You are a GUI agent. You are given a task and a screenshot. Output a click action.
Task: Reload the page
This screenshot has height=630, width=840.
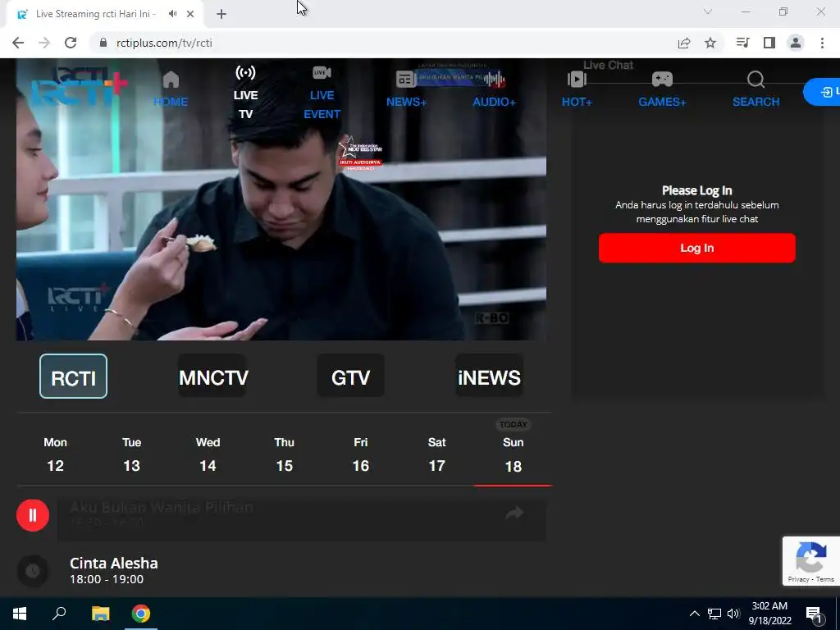point(71,43)
